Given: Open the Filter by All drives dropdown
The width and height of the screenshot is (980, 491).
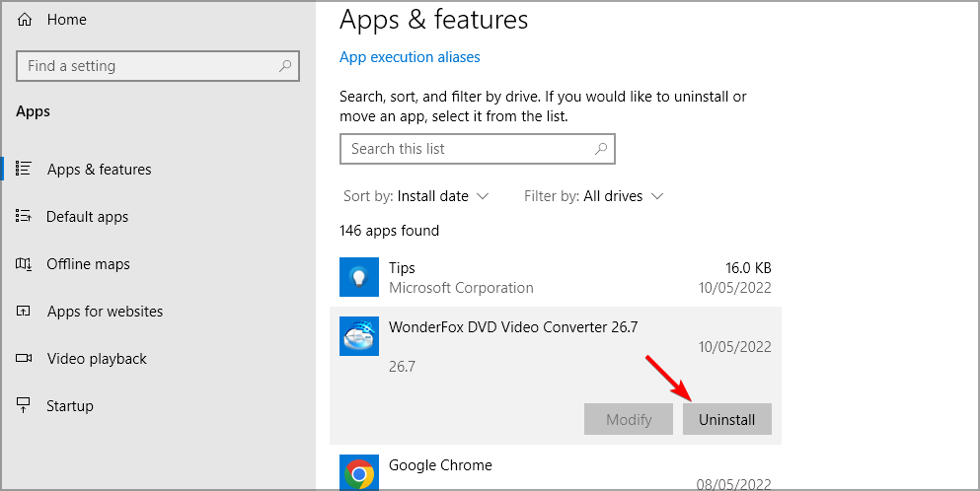Looking at the screenshot, I should click(593, 196).
